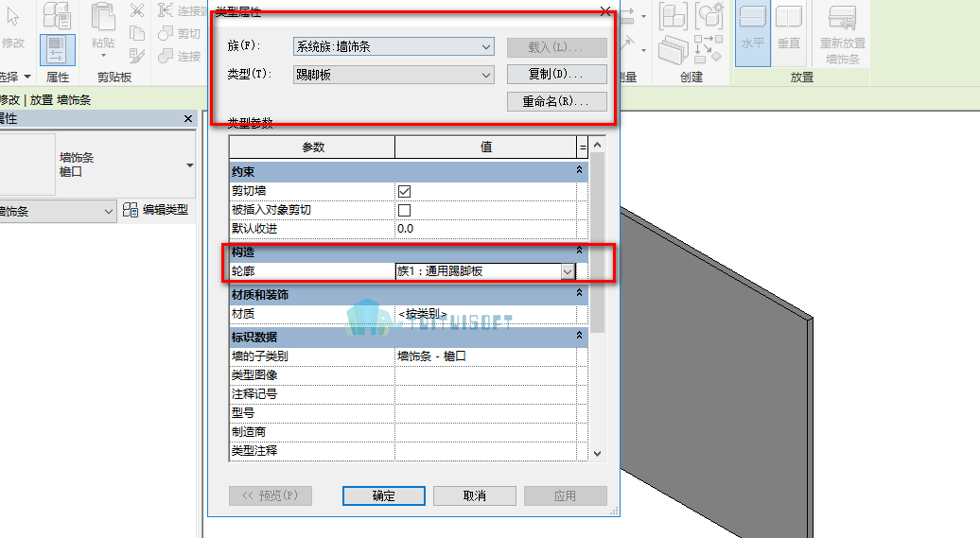Collapse the 约束 section header
Image resolution: width=980 pixels, height=538 pixels.
[x=579, y=170]
